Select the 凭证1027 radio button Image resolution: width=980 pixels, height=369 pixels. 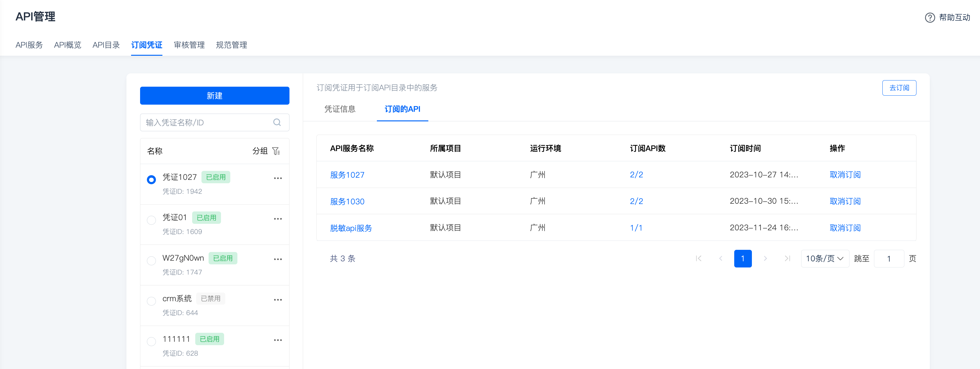click(152, 179)
